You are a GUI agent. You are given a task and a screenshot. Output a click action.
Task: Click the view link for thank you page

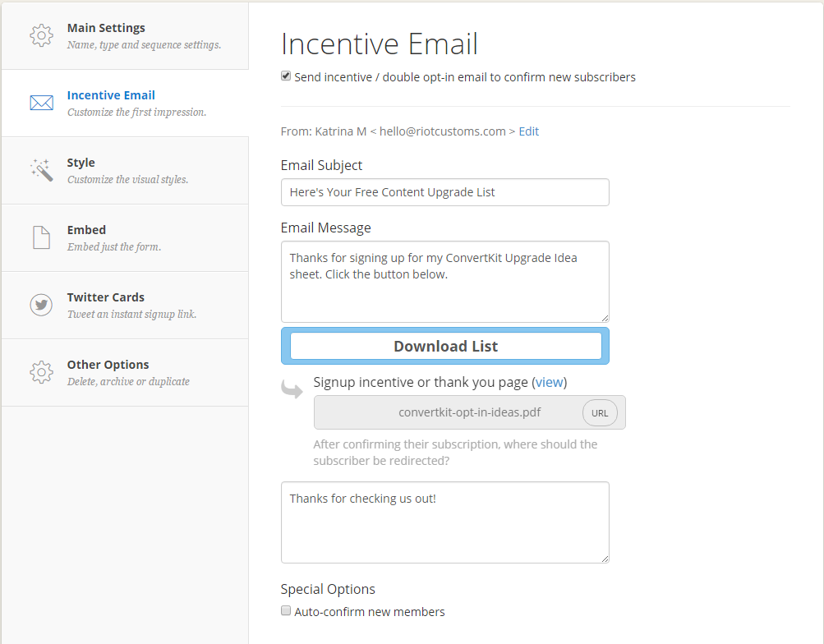(x=549, y=382)
